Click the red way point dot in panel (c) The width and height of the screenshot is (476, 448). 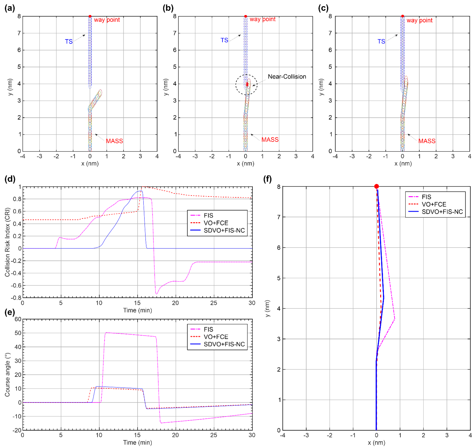pos(403,16)
